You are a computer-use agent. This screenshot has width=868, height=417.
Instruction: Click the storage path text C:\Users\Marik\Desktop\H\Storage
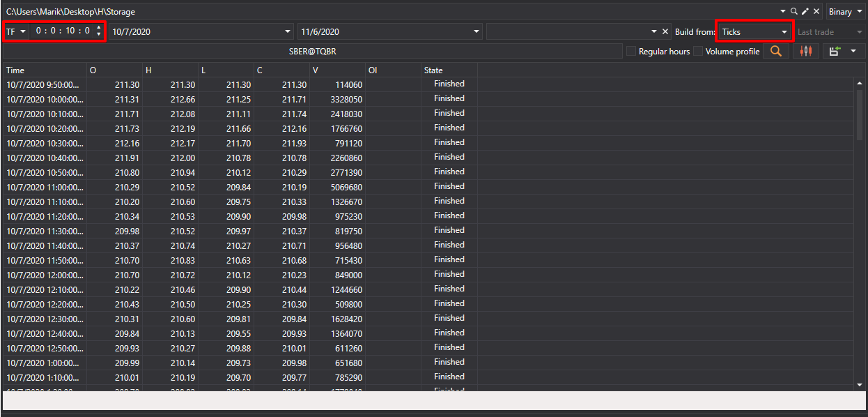point(70,12)
